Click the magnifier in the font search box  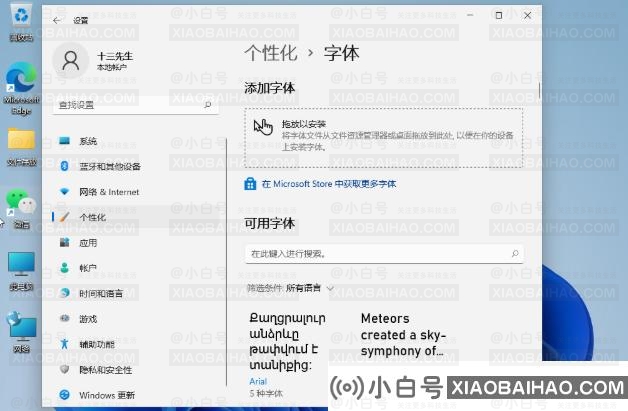click(515, 254)
